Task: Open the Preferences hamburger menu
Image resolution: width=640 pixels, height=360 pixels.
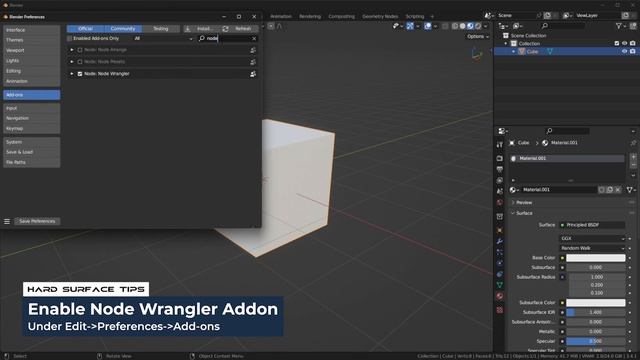Action: 7,221
